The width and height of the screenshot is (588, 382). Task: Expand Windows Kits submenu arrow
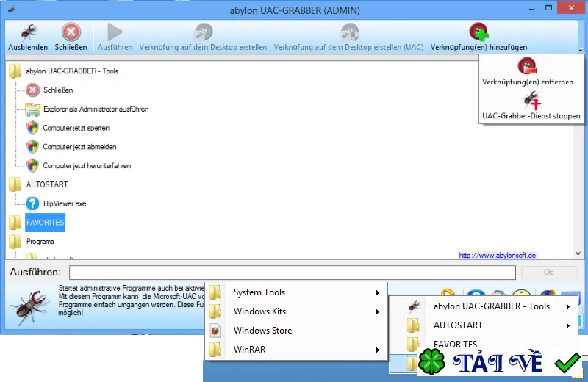pos(378,312)
